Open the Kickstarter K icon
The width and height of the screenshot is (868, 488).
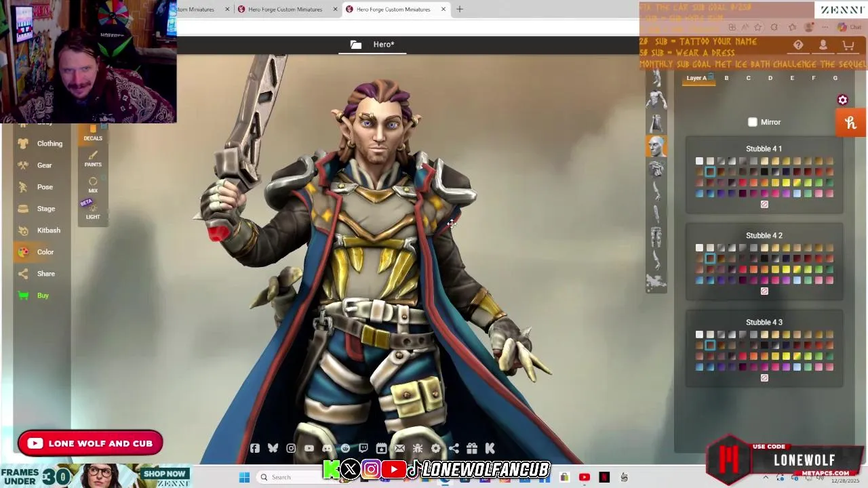[x=490, y=448]
